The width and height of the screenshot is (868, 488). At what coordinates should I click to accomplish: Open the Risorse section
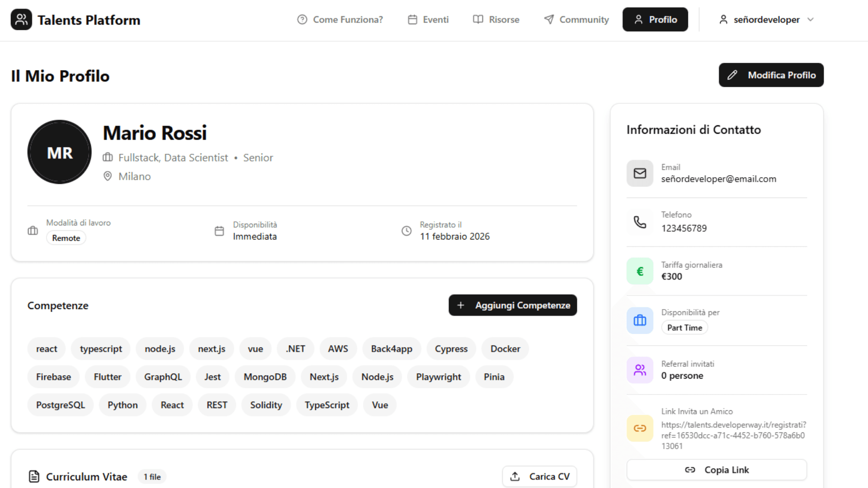point(496,19)
